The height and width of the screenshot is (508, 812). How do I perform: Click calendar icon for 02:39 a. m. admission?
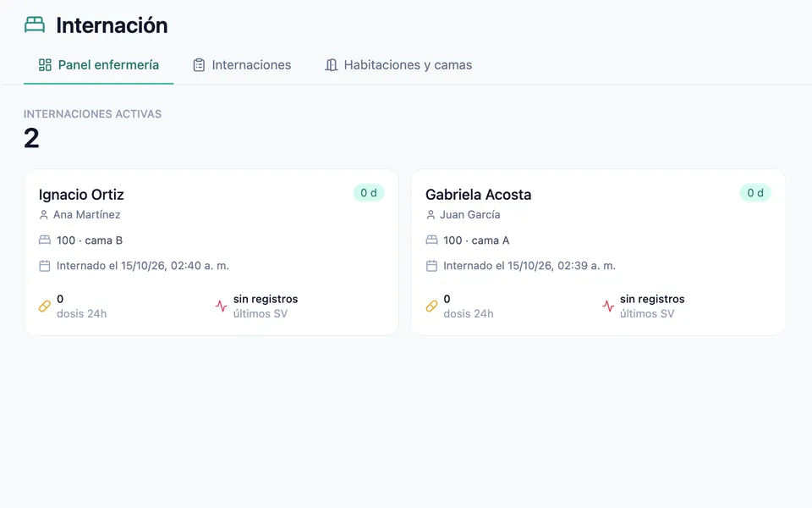(x=431, y=266)
